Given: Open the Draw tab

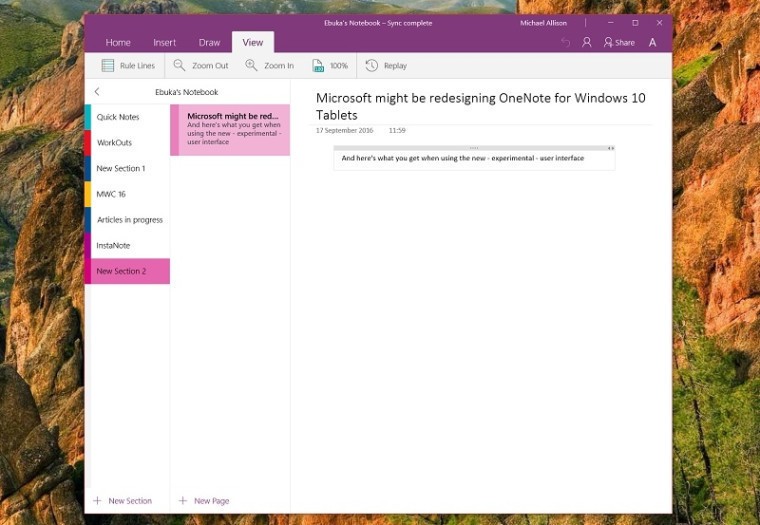Looking at the screenshot, I should pos(209,43).
